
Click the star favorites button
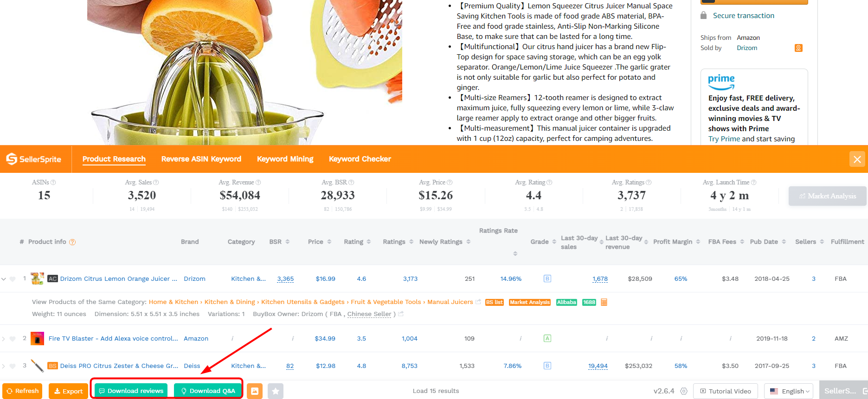click(x=276, y=391)
